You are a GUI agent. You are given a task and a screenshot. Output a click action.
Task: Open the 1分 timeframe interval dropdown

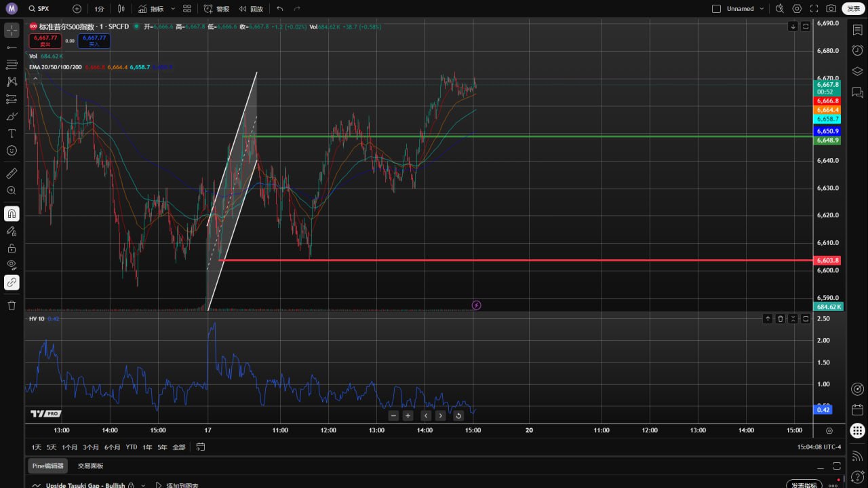tap(99, 9)
